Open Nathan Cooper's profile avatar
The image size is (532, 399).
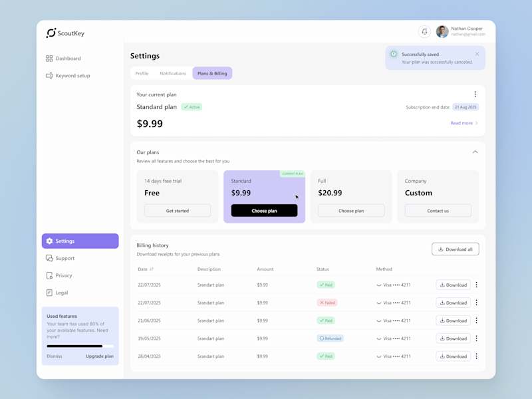click(x=442, y=31)
